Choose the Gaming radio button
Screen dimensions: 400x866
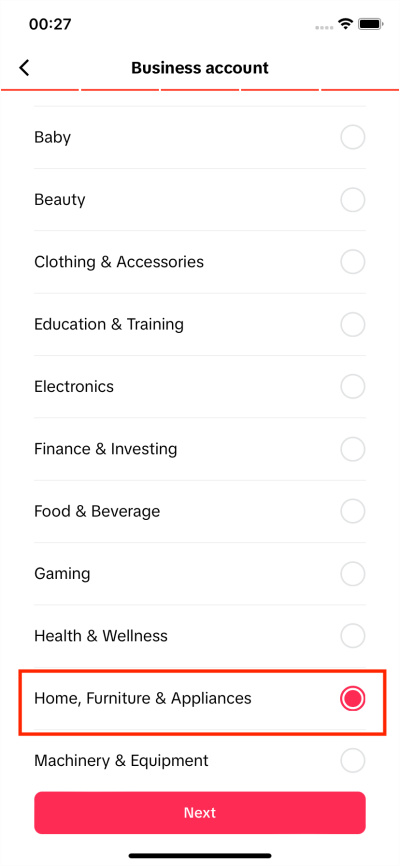(352, 574)
